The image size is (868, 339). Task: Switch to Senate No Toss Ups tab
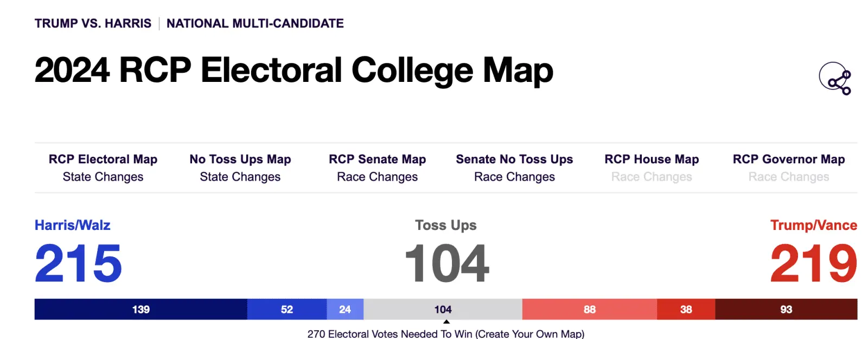pos(514,159)
